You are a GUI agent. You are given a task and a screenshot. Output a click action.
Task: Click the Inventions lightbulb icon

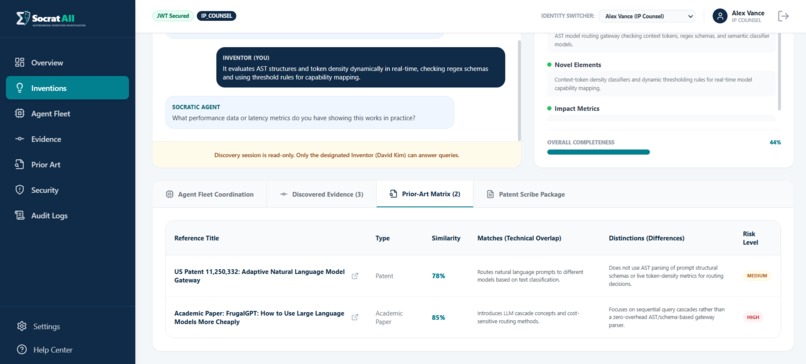(x=20, y=88)
